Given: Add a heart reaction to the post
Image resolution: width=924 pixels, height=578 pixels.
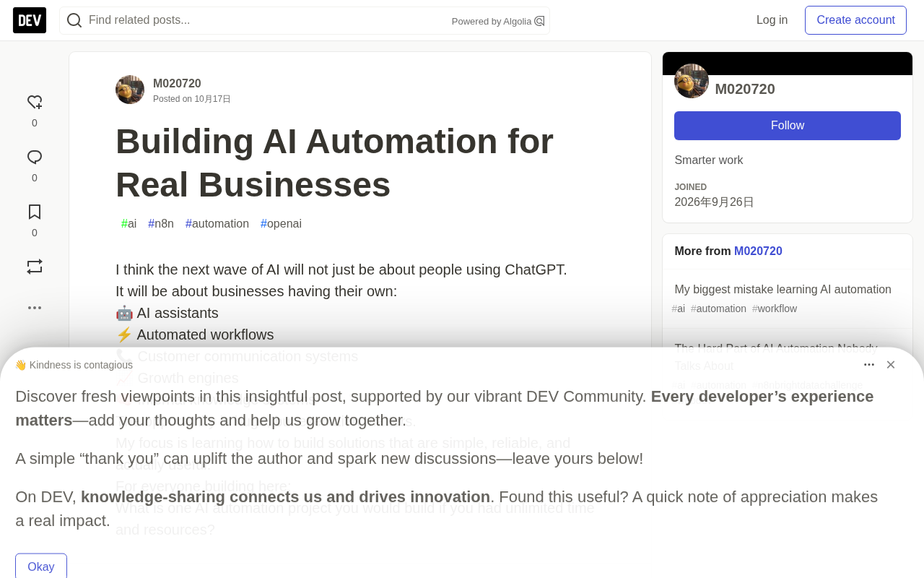Looking at the screenshot, I should pos(35,102).
